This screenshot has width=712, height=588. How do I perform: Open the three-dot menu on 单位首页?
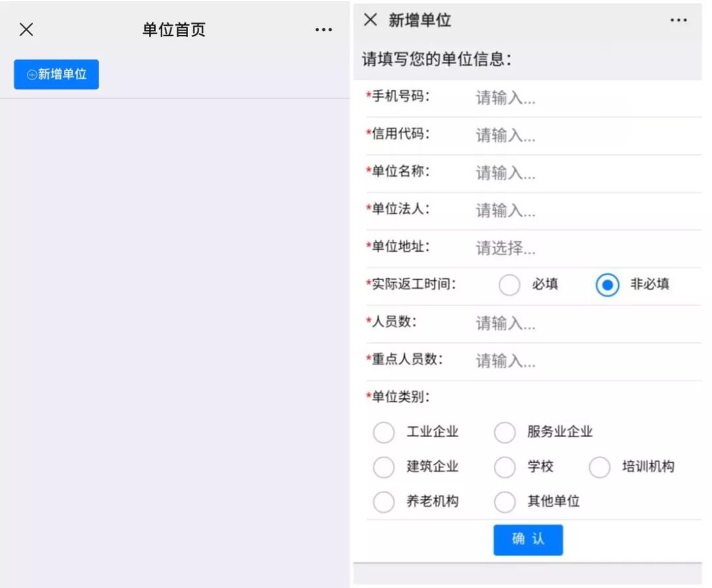pos(323,30)
